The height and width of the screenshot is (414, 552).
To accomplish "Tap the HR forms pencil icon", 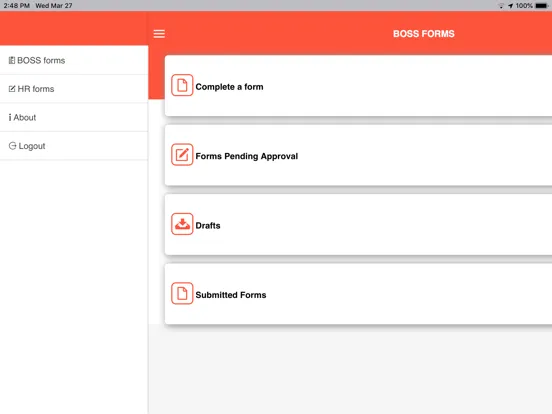I will point(12,89).
